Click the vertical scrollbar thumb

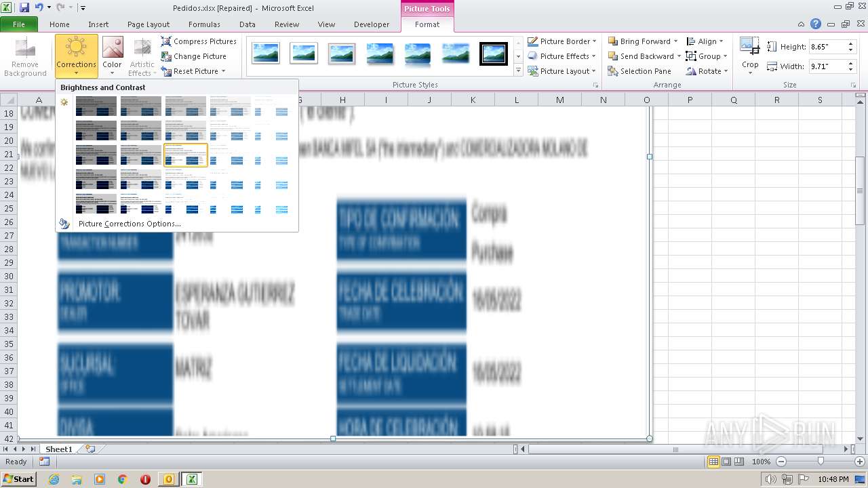click(x=860, y=190)
